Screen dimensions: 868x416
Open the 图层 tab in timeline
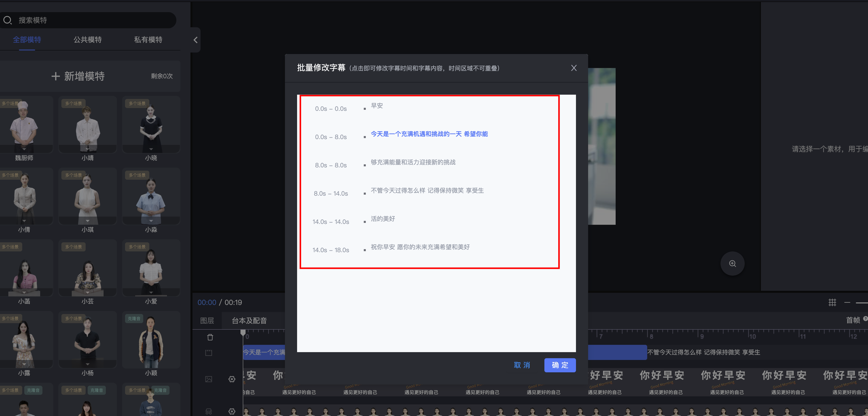(x=207, y=320)
